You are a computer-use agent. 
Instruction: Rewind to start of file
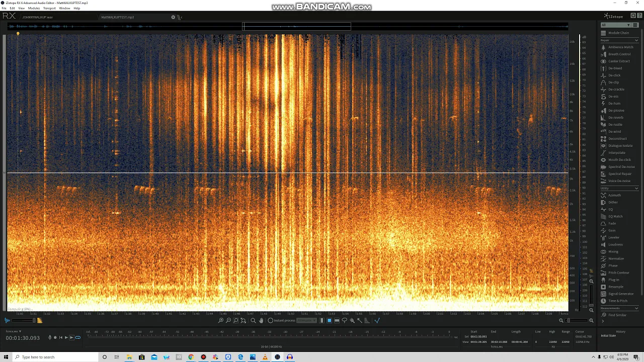[x=60, y=337]
